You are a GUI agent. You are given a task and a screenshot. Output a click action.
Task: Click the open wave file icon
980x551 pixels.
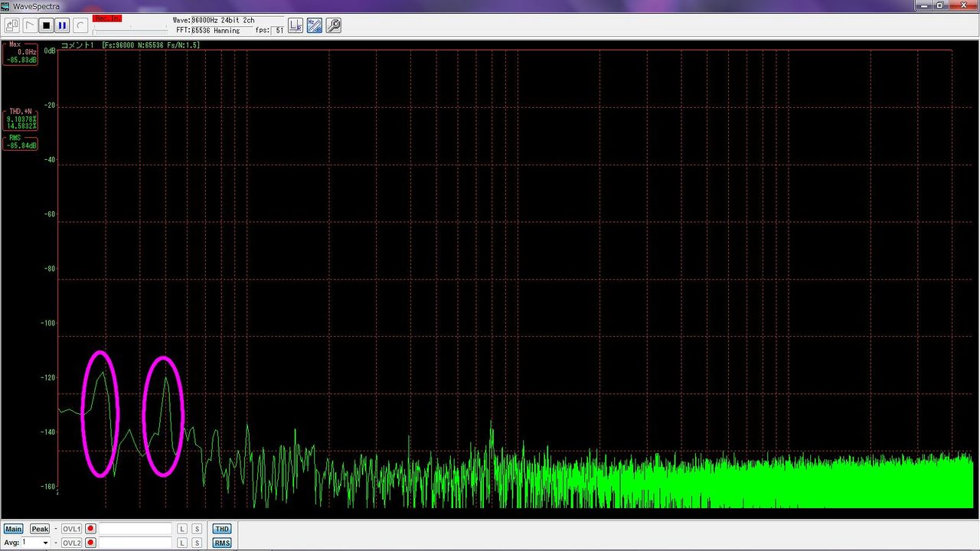tap(12, 25)
